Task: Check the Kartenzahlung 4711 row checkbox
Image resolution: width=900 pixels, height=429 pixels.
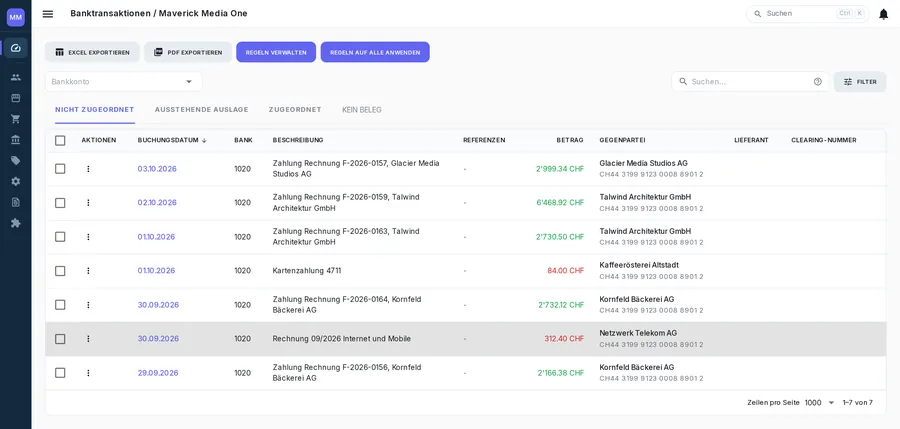Action: [x=60, y=270]
